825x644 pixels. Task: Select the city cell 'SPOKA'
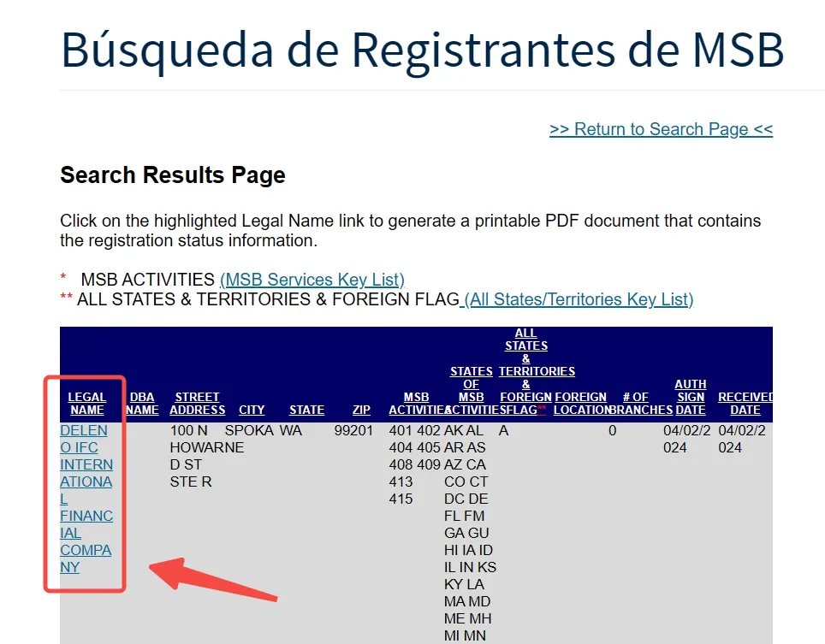point(249,430)
